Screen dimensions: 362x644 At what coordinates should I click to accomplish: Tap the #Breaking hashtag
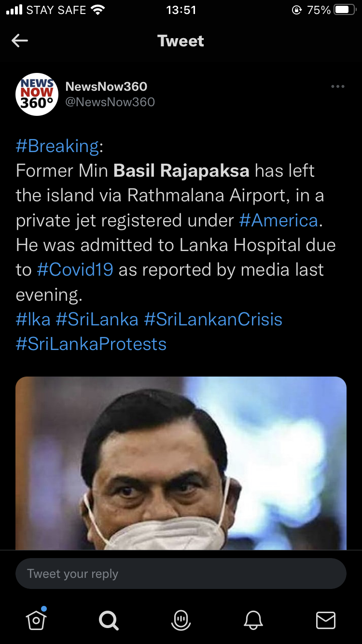tap(57, 146)
